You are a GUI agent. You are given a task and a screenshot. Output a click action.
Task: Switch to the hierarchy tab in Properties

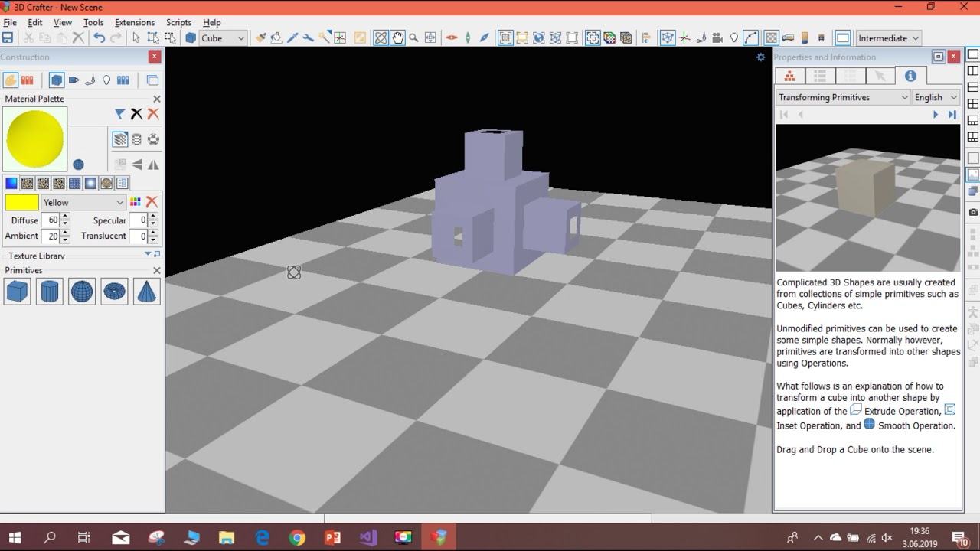789,76
